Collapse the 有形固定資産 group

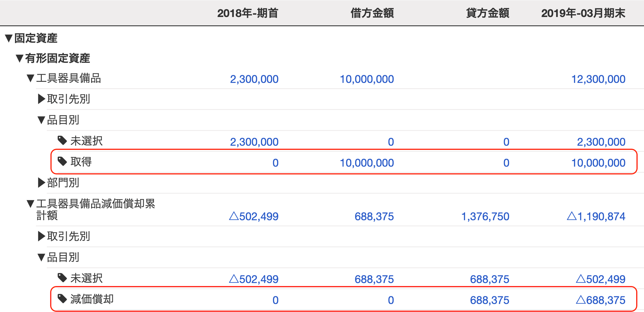(19, 58)
